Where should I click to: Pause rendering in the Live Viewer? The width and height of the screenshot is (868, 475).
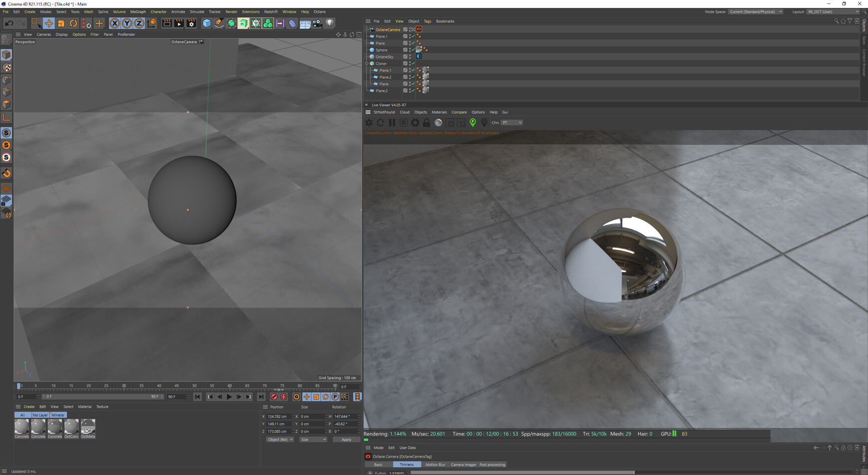[392, 122]
